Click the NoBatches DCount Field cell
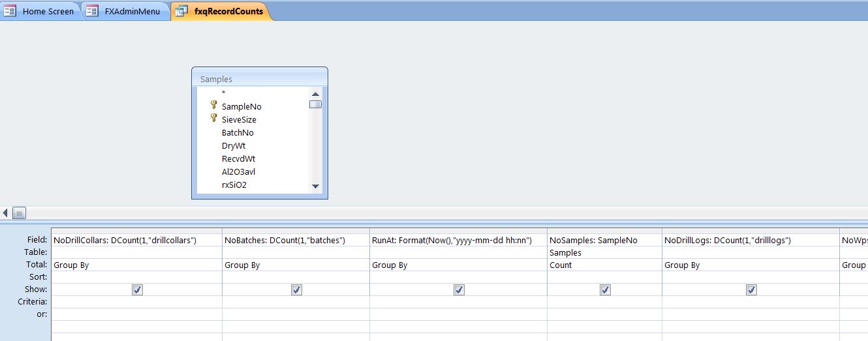The height and width of the screenshot is (341, 868). click(x=296, y=240)
